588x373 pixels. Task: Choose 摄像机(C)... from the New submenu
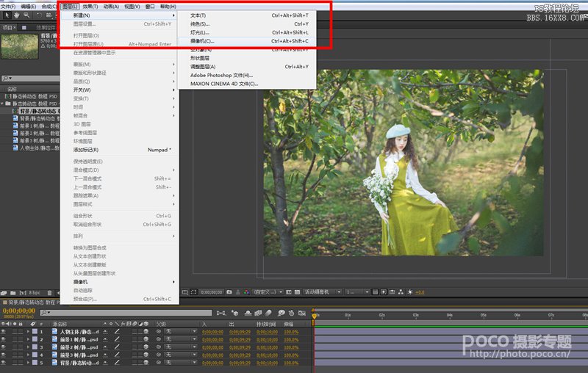click(247, 41)
